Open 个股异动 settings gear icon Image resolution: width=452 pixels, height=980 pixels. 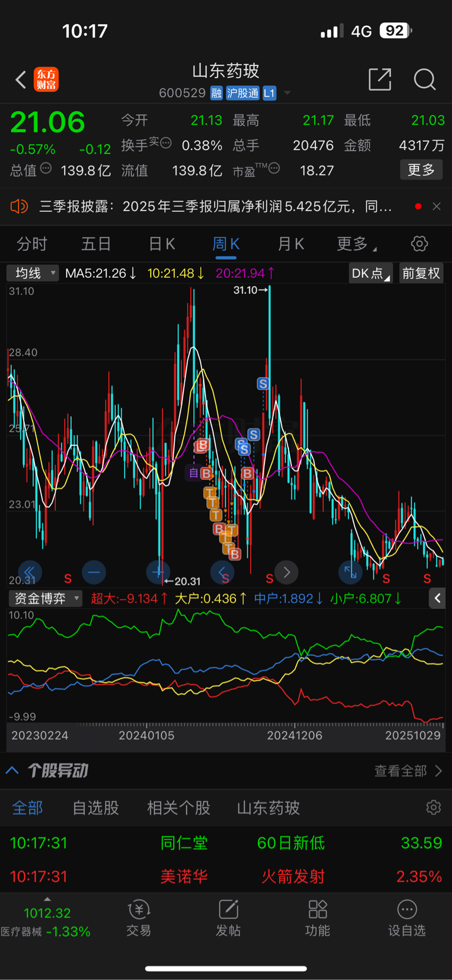coord(434,807)
